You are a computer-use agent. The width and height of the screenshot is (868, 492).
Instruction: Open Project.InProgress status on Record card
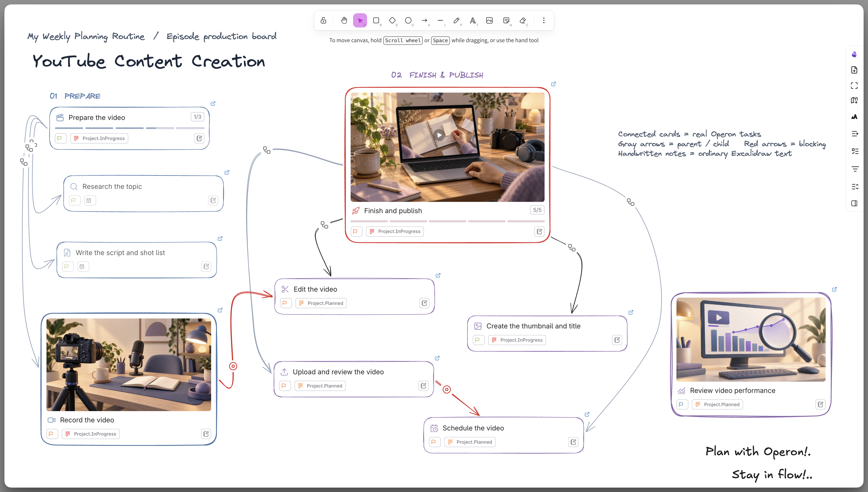[91, 434]
